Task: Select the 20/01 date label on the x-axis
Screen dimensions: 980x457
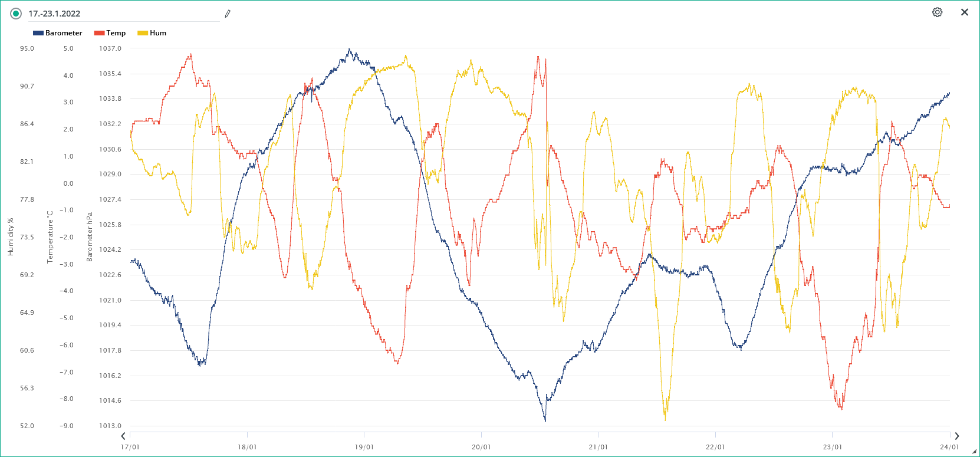Action: point(481,447)
